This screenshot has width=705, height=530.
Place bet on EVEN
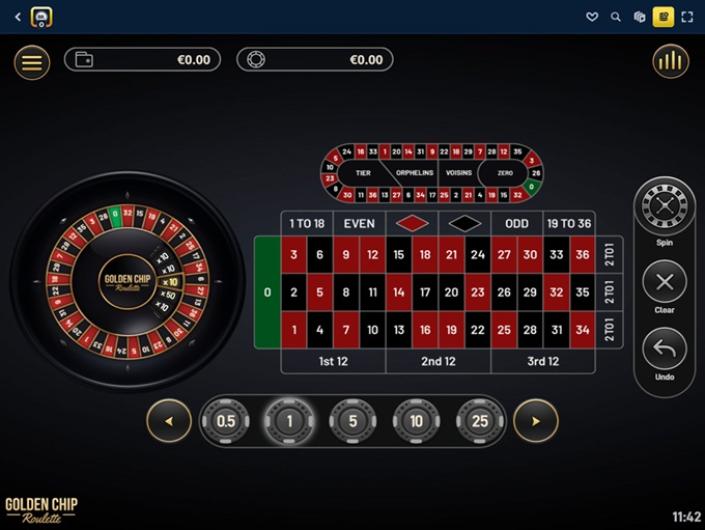click(x=359, y=223)
